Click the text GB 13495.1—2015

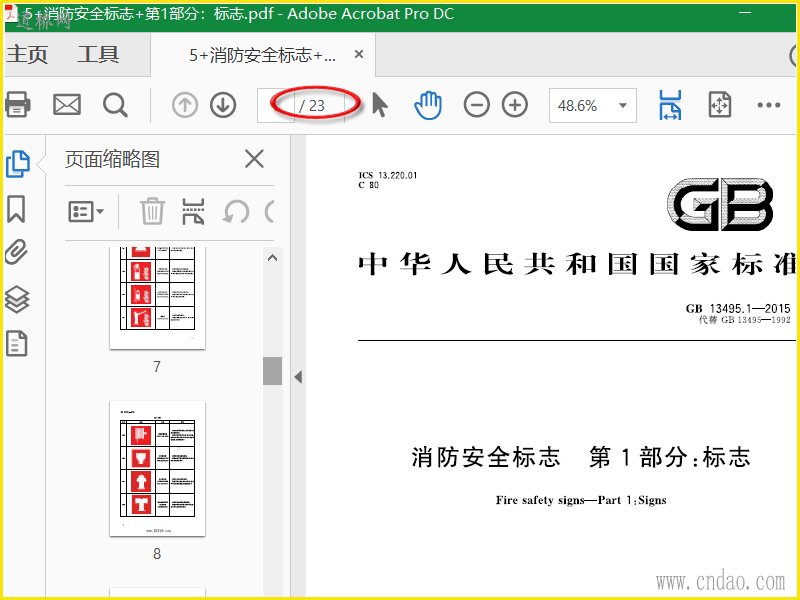[738, 309]
